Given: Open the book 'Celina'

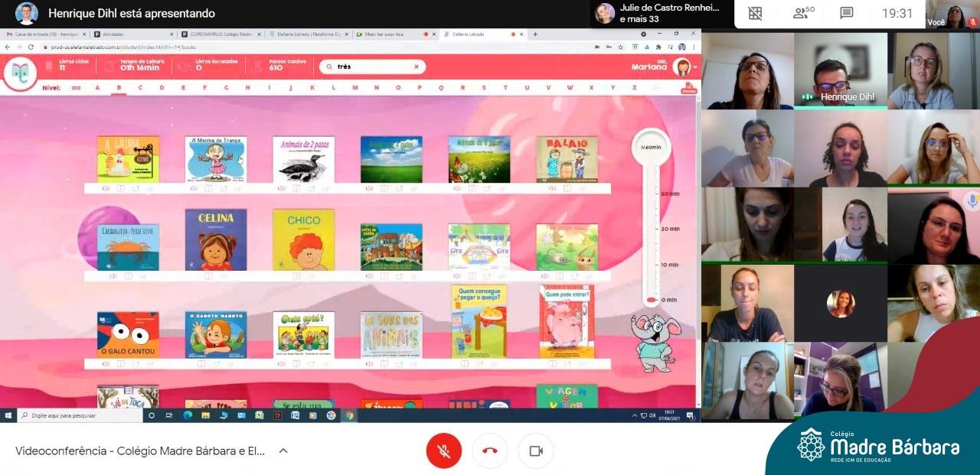Looking at the screenshot, I should 216,239.
